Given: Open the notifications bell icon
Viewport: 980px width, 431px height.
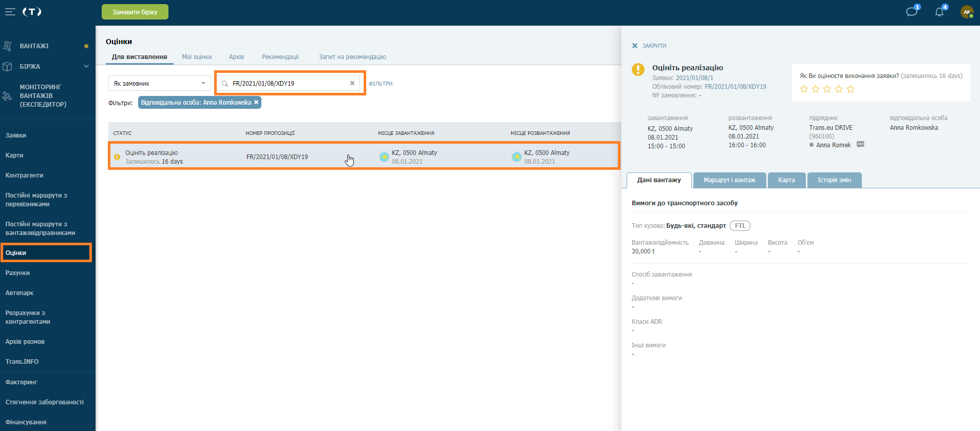Looking at the screenshot, I should 939,12.
